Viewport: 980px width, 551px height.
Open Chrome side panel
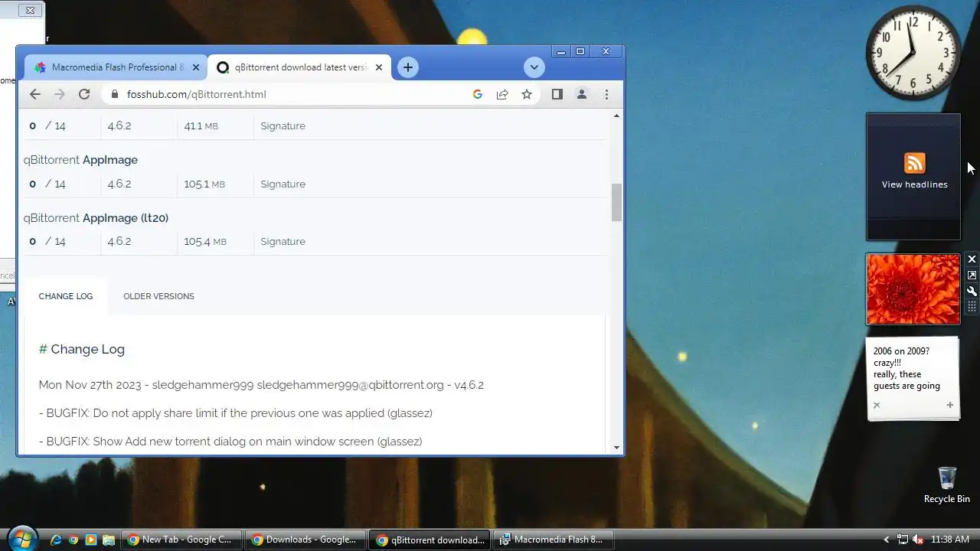557,94
